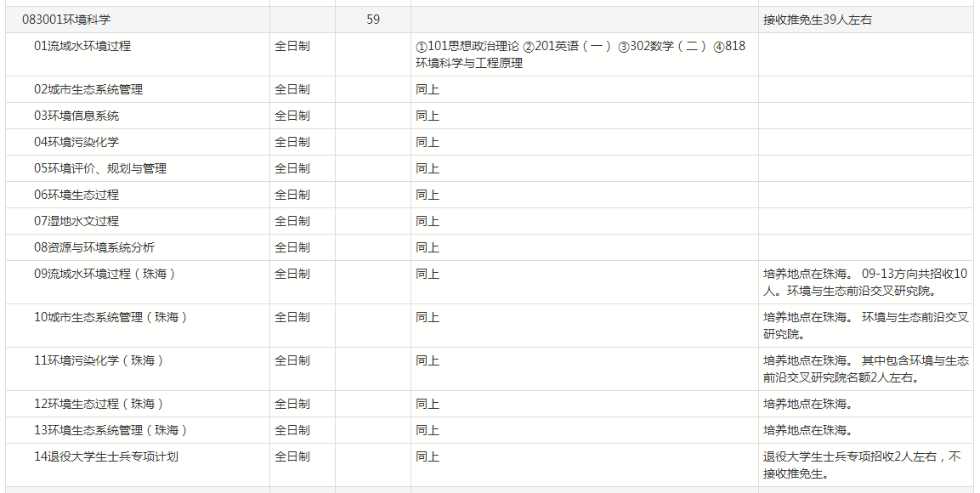Click the 11环境污染化学（珠海）direction
The width and height of the screenshot is (980, 493).
point(99,360)
